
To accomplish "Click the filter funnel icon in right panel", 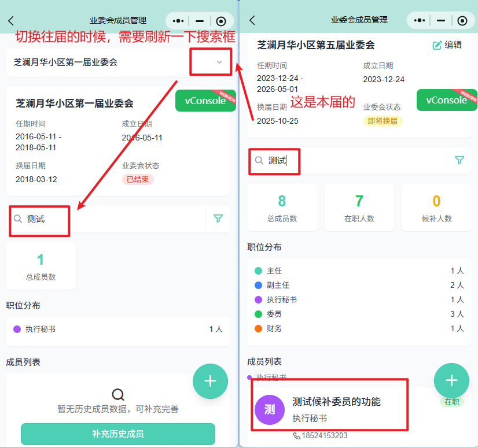I will 459,160.
